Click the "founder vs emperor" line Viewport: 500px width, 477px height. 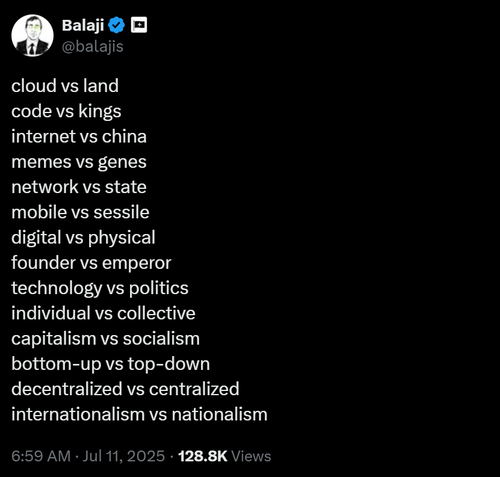[91, 263]
